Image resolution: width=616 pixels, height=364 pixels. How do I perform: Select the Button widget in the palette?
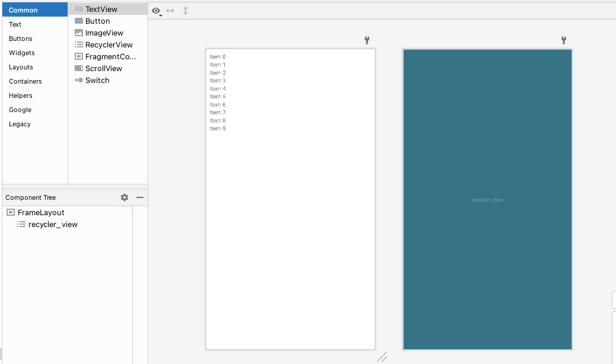click(79, 21)
